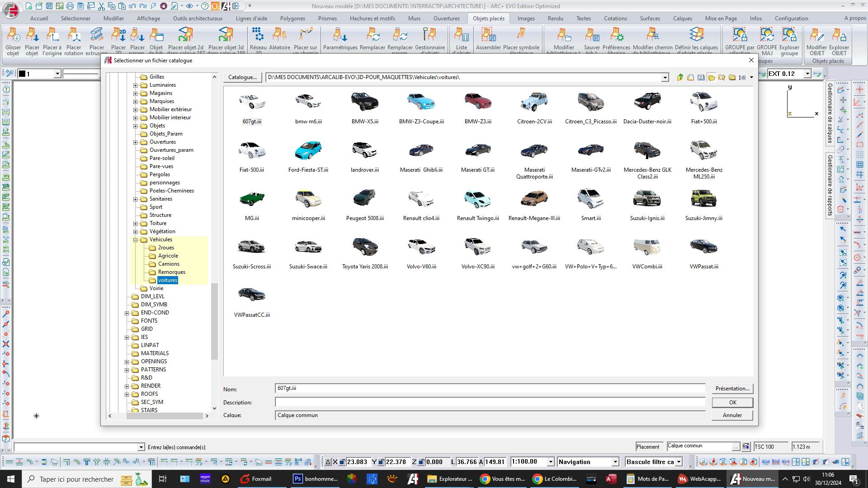This screenshot has width=868, height=488.
Task: Collapse the Vehicules folder in the tree
Action: click(135, 240)
